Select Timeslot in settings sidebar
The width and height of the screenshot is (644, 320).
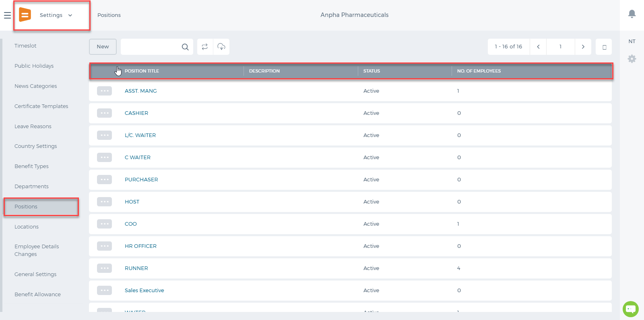(25, 46)
